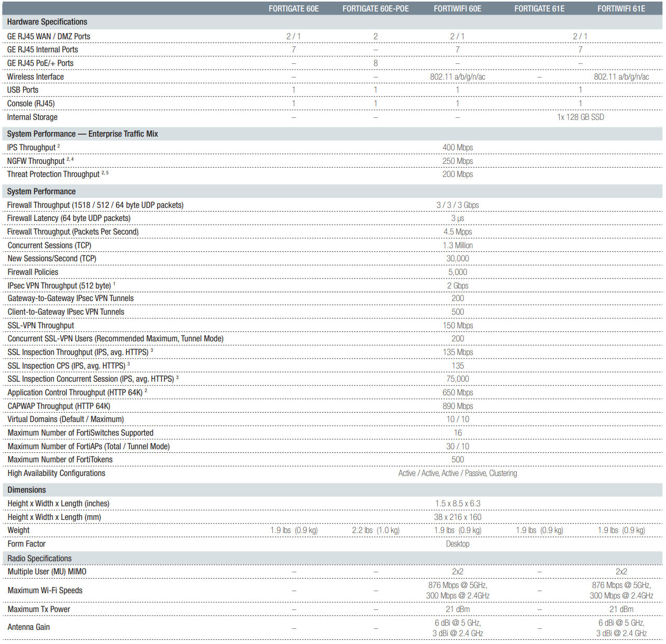Image resolution: width=666 pixels, height=644 pixels.
Task: Select the GE RJ45 PoE/+ Ports value 8
Action: tap(375, 63)
